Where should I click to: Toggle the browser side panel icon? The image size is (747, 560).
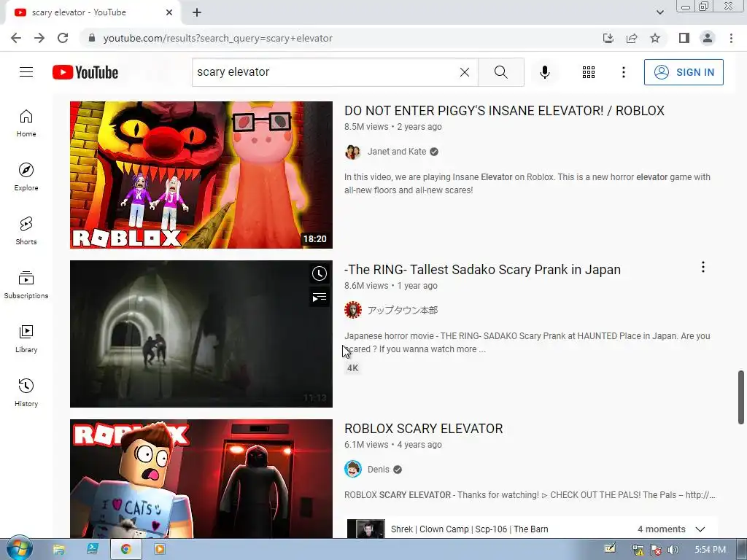(x=684, y=38)
